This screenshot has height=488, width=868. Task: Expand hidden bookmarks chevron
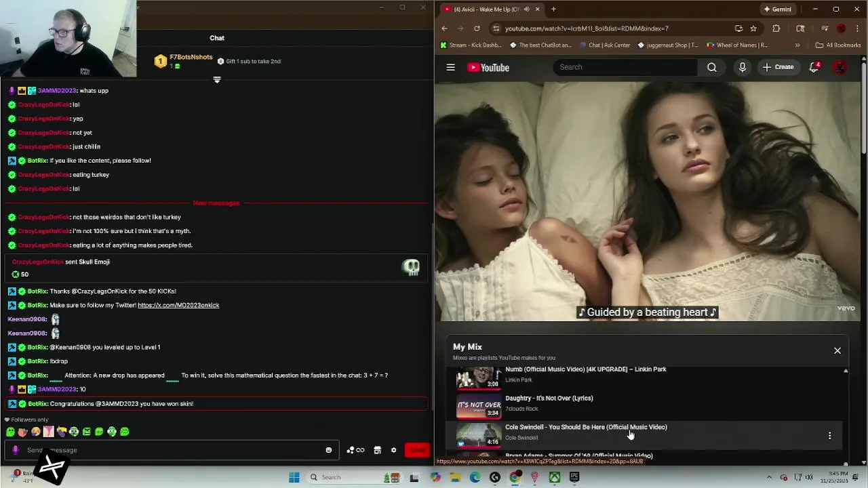point(797,45)
